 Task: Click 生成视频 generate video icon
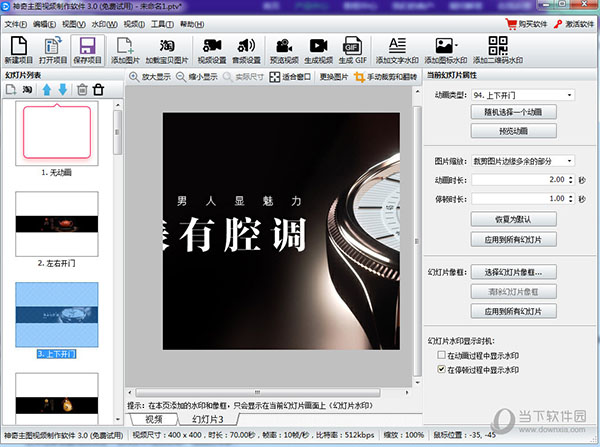click(x=318, y=50)
